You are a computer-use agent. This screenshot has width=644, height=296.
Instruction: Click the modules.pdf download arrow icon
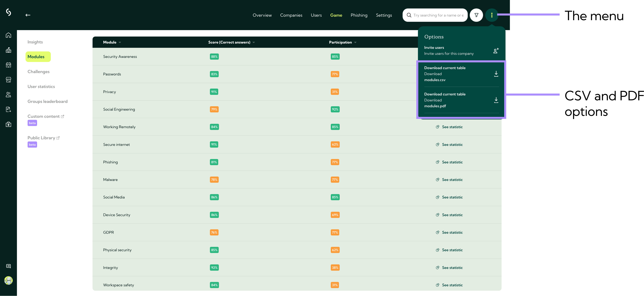click(496, 100)
